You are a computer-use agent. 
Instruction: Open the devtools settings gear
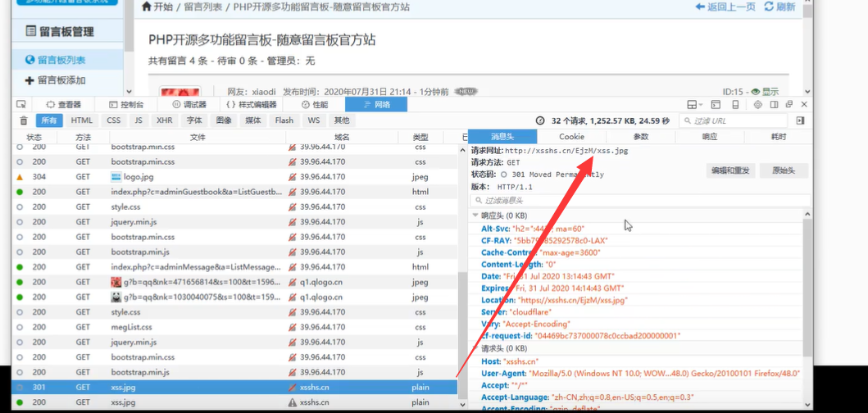758,105
